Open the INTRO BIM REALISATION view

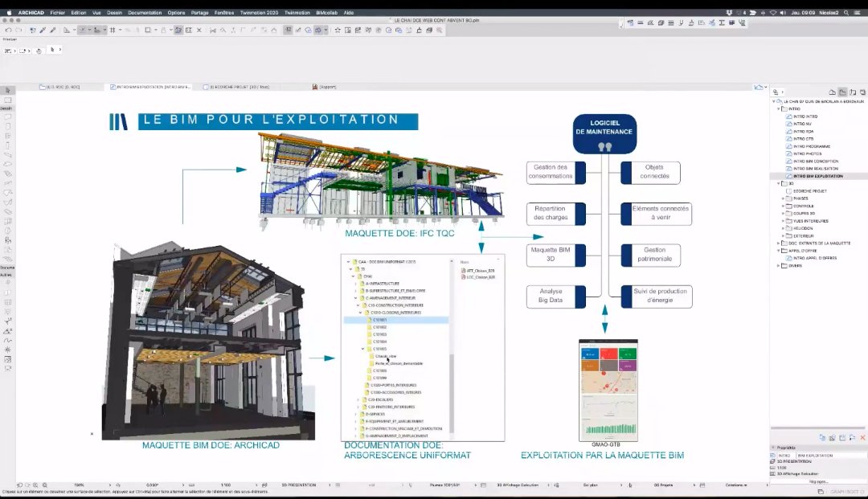click(815, 169)
